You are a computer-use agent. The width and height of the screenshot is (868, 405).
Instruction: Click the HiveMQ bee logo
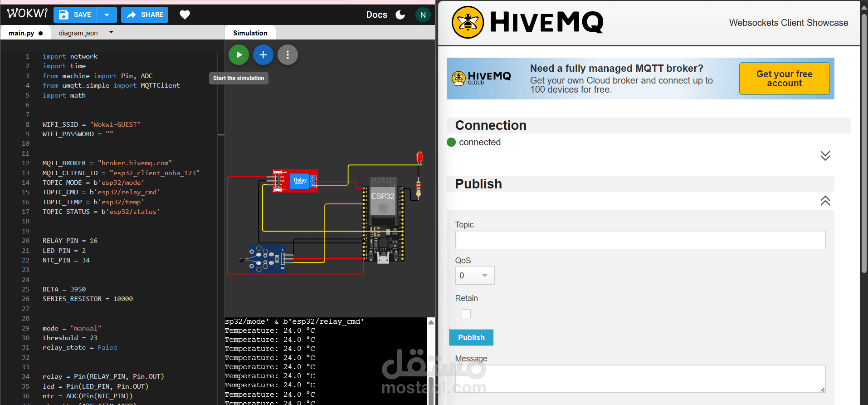468,22
